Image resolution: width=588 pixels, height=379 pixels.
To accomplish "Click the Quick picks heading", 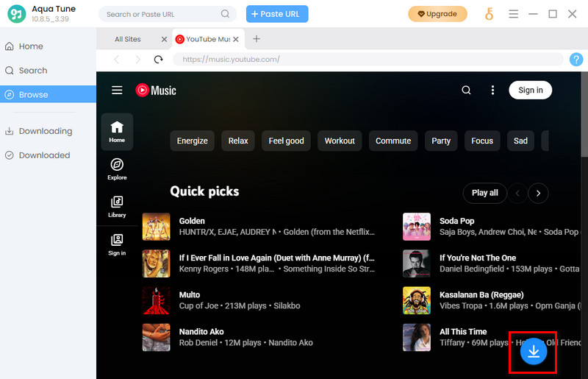I will click(204, 191).
